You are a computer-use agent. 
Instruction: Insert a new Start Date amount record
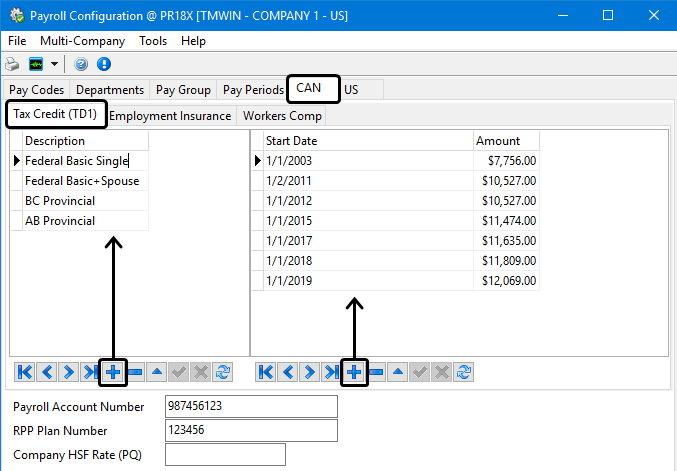pos(354,372)
